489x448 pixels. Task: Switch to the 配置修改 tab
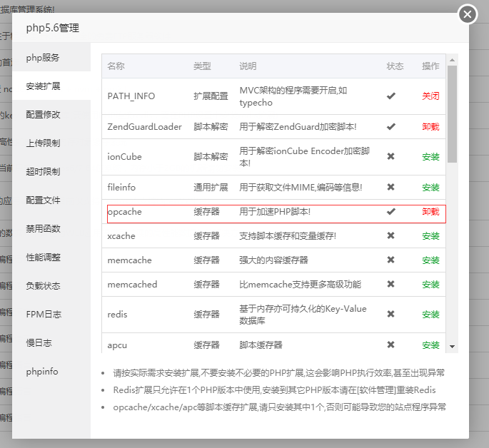[x=43, y=114]
